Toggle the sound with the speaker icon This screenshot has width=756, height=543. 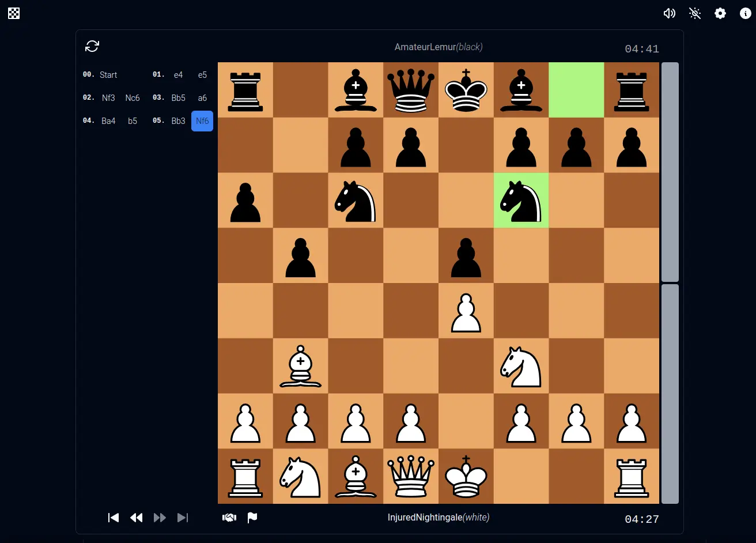(670, 13)
